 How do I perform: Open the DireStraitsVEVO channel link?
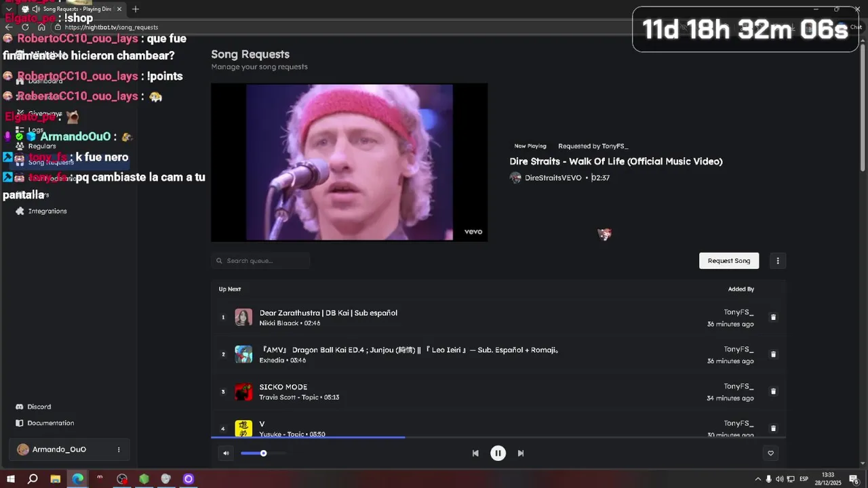553,178
